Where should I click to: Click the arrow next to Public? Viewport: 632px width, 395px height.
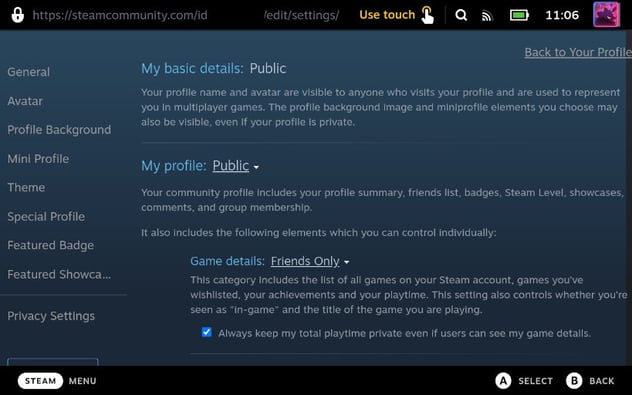pyautogui.click(x=256, y=167)
